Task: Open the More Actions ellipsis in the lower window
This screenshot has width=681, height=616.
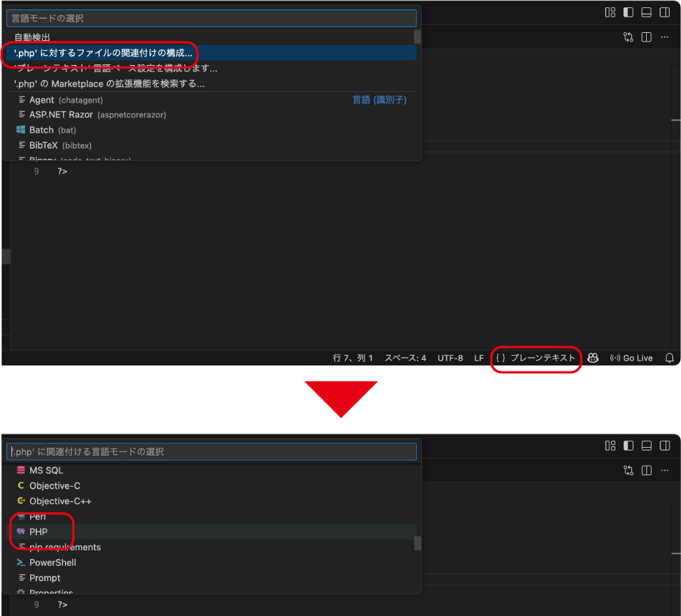Action: 664,471
